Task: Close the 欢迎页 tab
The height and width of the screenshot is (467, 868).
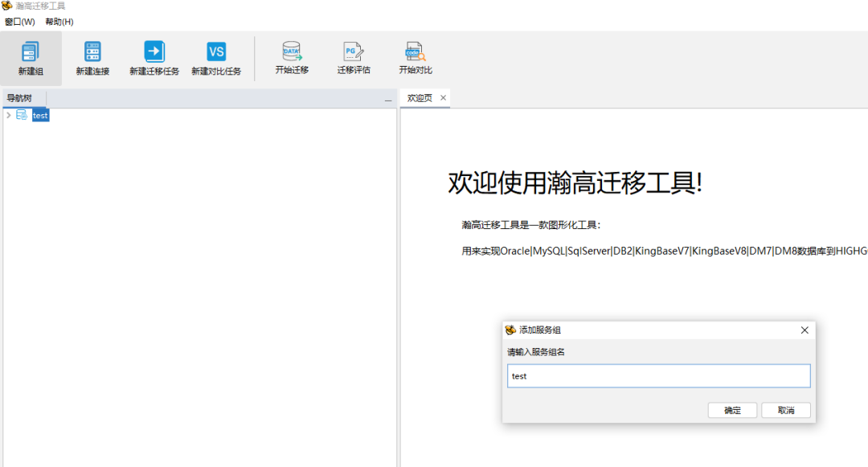Action: 443,97
